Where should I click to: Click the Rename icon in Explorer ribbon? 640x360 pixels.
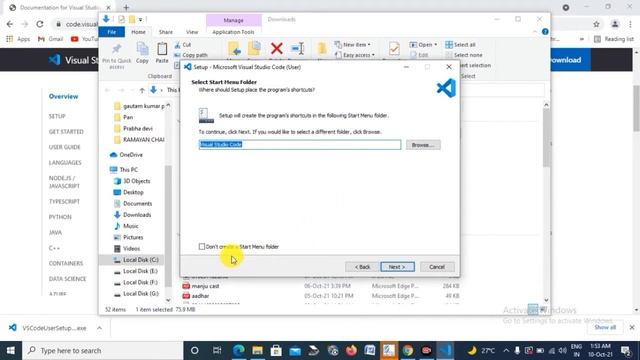(298, 49)
